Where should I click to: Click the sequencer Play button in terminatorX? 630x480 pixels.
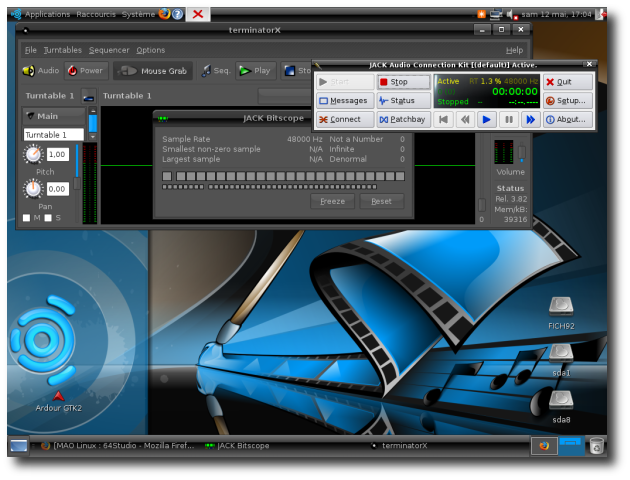pyautogui.click(x=255, y=71)
